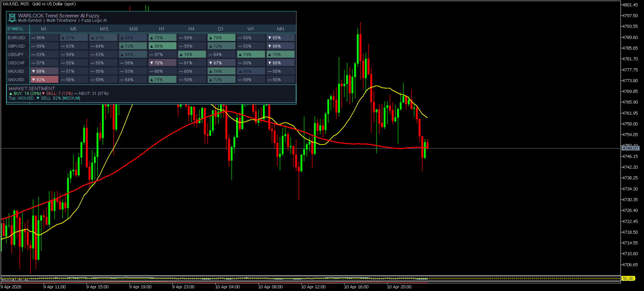The height and width of the screenshot is (291, 644).
Task: Click XAGUSD H1 buy cell showing 75%
Action: [x=162, y=79]
